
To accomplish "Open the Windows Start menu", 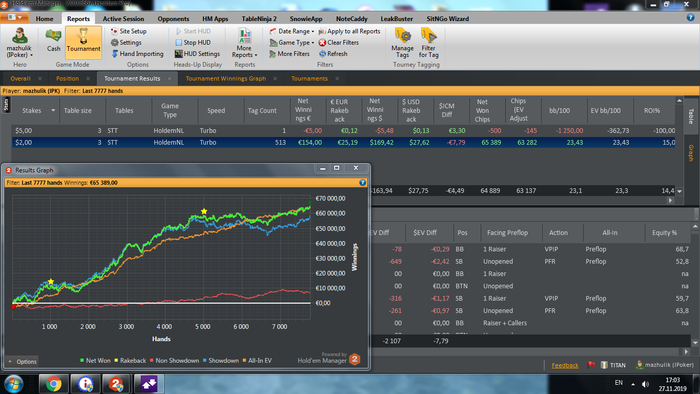I will (14, 384).
